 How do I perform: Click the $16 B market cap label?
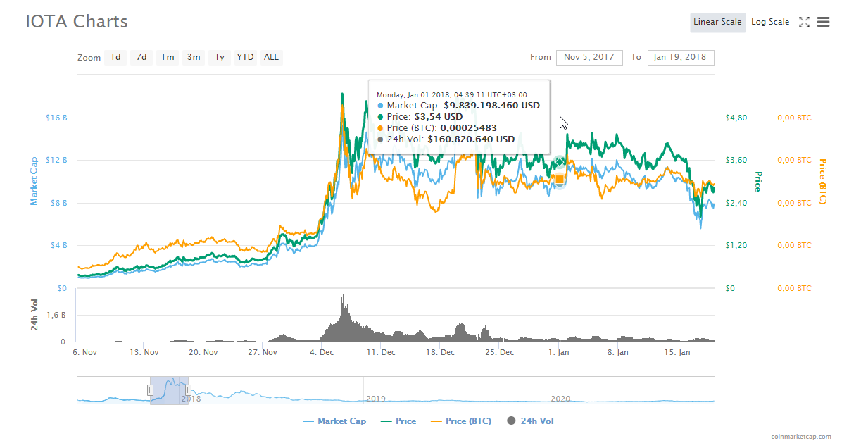[x=56, y=118]
